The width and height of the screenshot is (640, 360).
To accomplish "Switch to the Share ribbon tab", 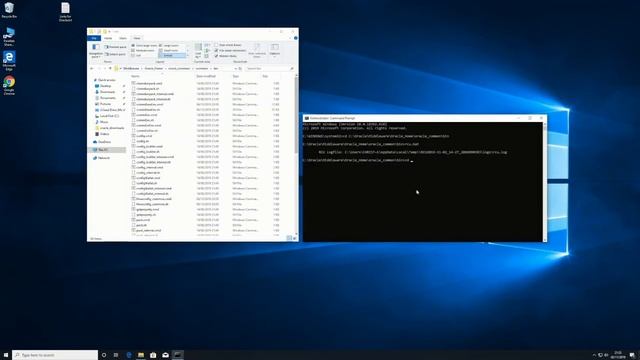I will tap(122, 38).
